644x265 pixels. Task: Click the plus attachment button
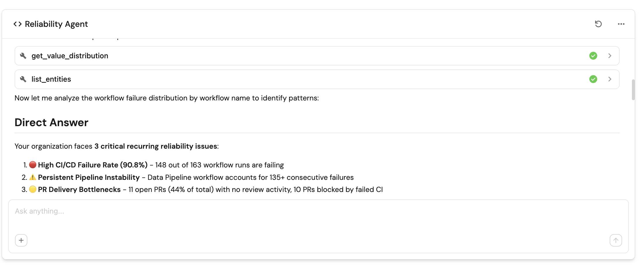[x=21, y=240]
